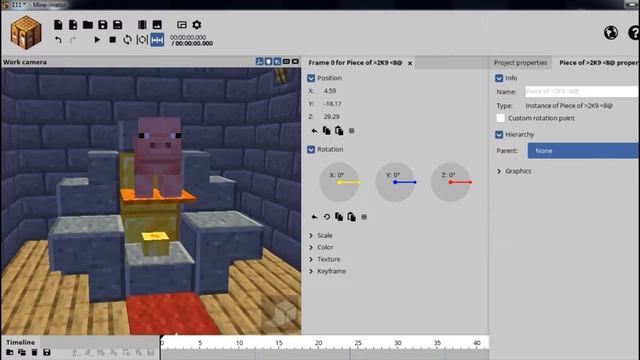
Task: Expand the Scale section
Action: (x=311, y=236)
